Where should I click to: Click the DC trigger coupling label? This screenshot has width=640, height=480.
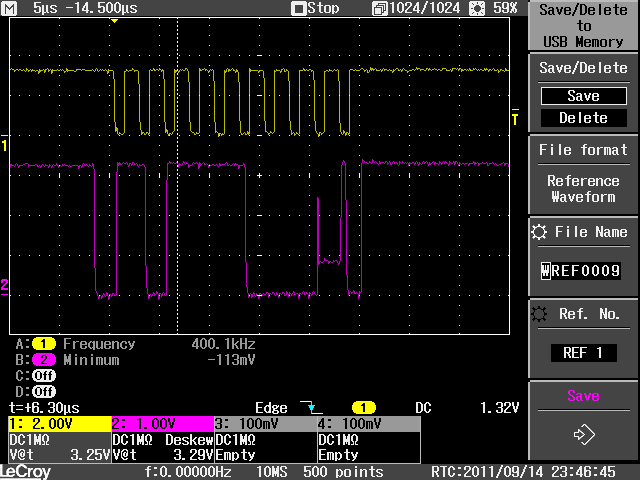pos(423,408)
